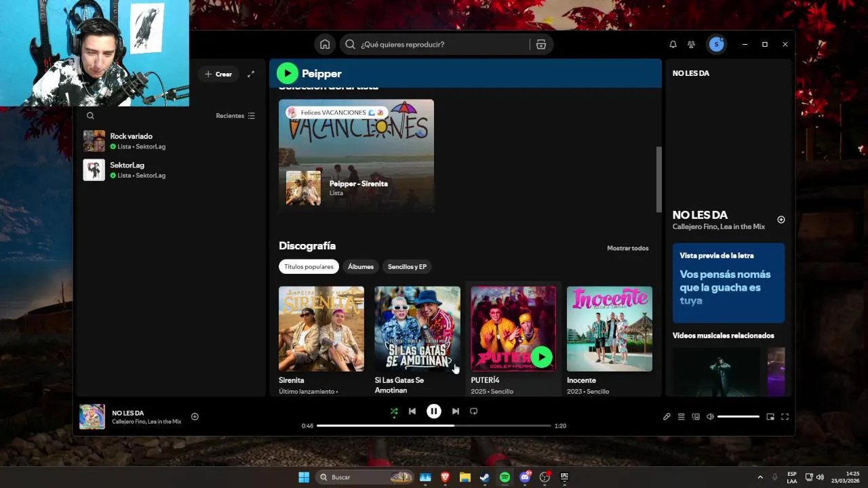
Task: Toggle shuffle mode
Action: (394, 411)
